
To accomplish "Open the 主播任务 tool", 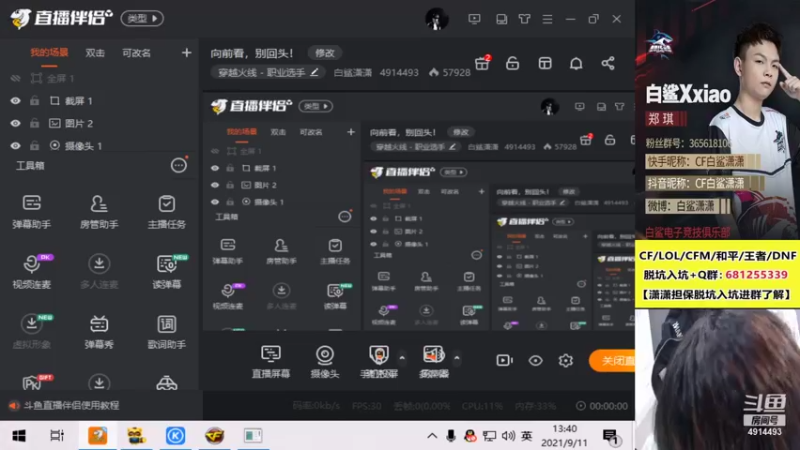I will pyautogui.click(x=166, y=211).
